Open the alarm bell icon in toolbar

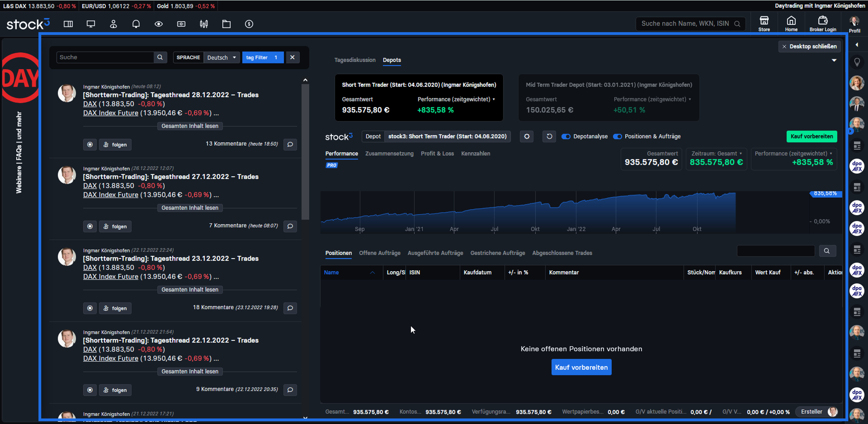coord(136,24)
